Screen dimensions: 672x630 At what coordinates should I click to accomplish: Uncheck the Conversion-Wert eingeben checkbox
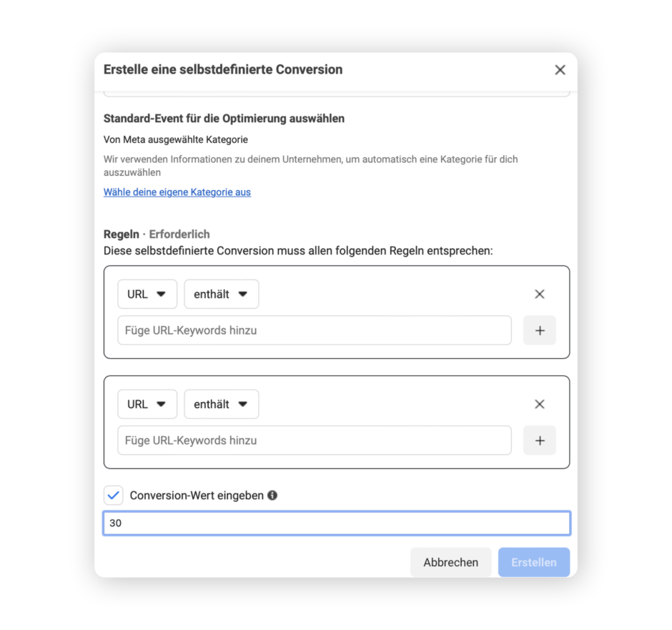pyautogui.click(x=114, y=496)
